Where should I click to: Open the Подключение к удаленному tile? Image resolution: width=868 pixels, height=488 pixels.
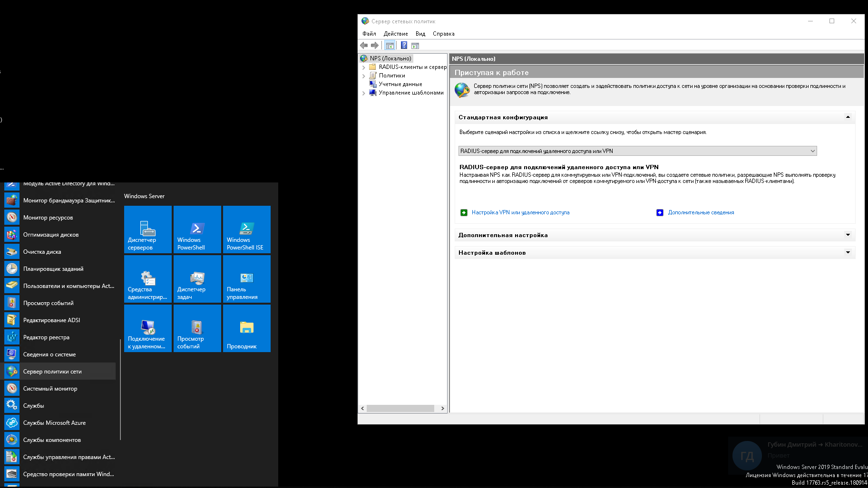tap(148, 328)
